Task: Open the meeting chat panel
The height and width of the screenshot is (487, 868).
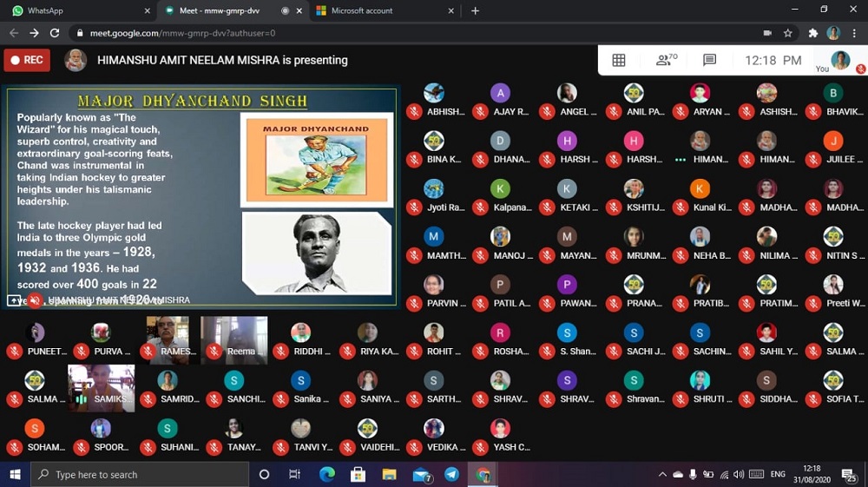Action: 709,60
